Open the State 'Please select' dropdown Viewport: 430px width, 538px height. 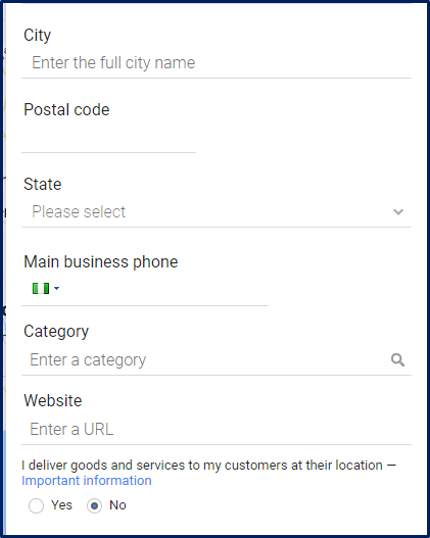point(217,212)
